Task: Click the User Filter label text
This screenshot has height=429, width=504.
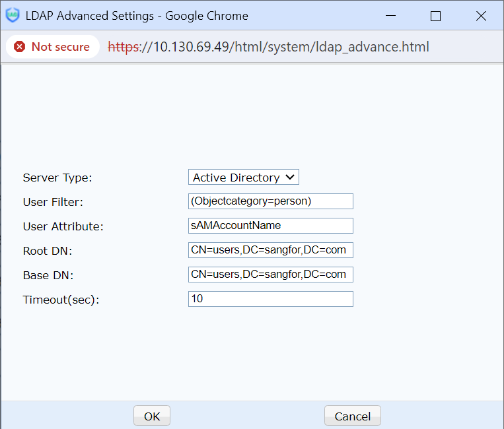Action: click(x=53, y=202)
